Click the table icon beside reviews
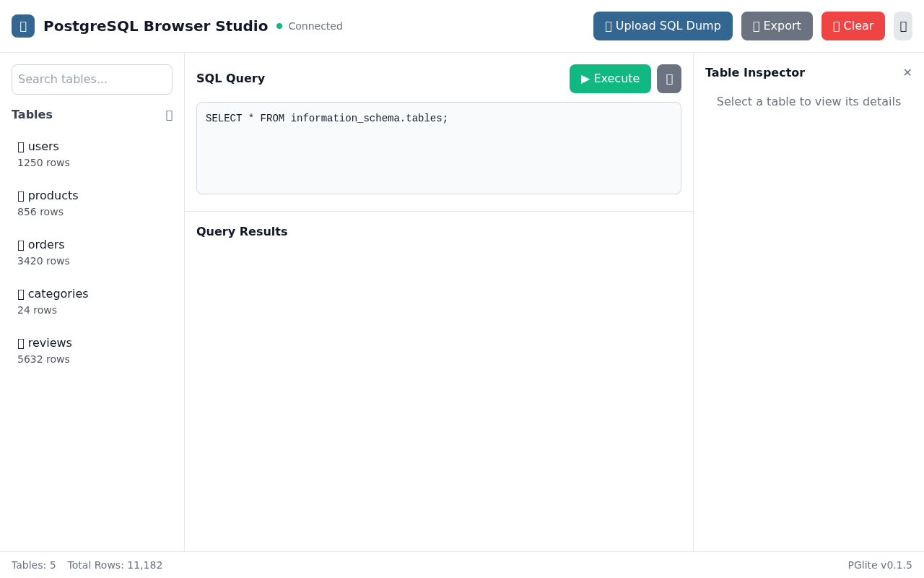Screen dimensions: 924x578 point(21,343)
